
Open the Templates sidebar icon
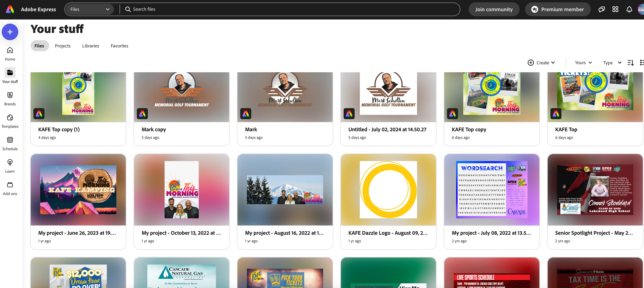point(10,118)
